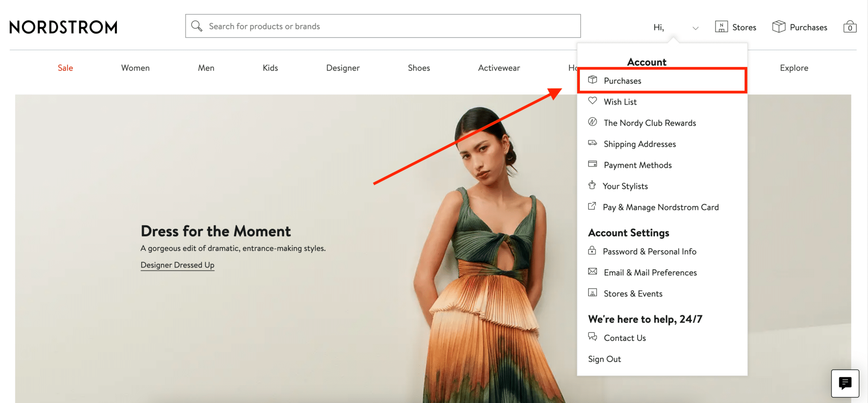Click Contact Us link
868x403 pixels.
tap(625, 338)
